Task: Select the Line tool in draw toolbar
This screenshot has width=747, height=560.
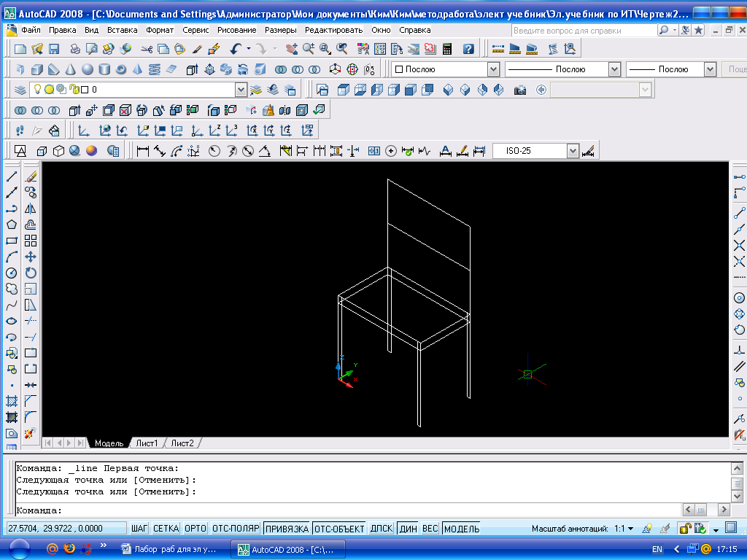Action: point(12,176)
